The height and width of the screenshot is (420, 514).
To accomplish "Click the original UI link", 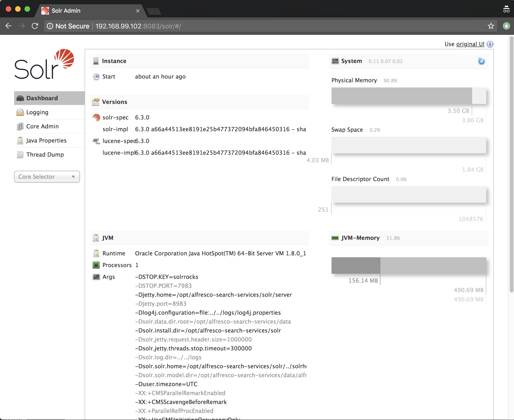I will 470,44.
